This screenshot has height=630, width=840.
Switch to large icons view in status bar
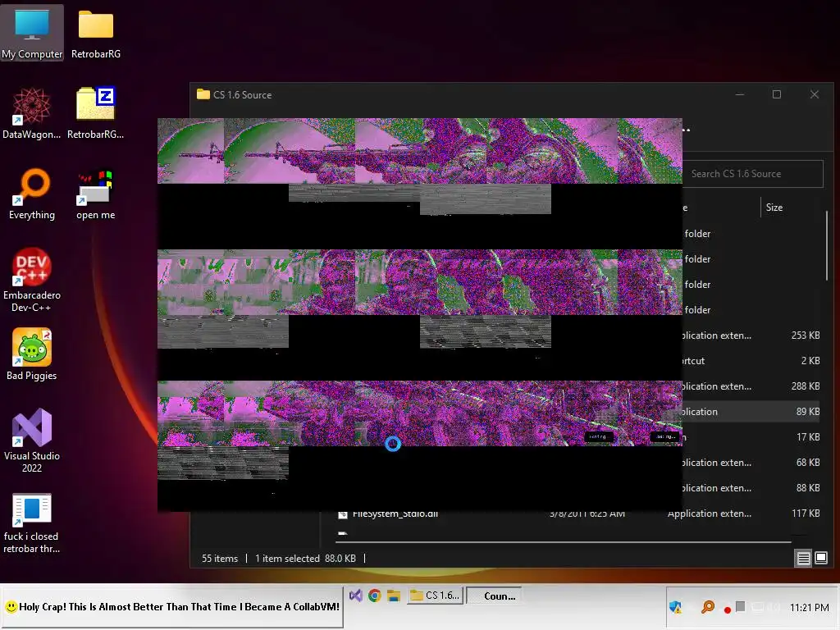click(820, 558)
